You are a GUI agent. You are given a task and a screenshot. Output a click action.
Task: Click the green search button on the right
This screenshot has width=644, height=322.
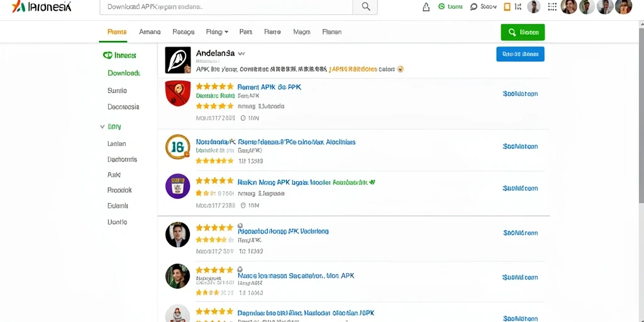(523, 32)
